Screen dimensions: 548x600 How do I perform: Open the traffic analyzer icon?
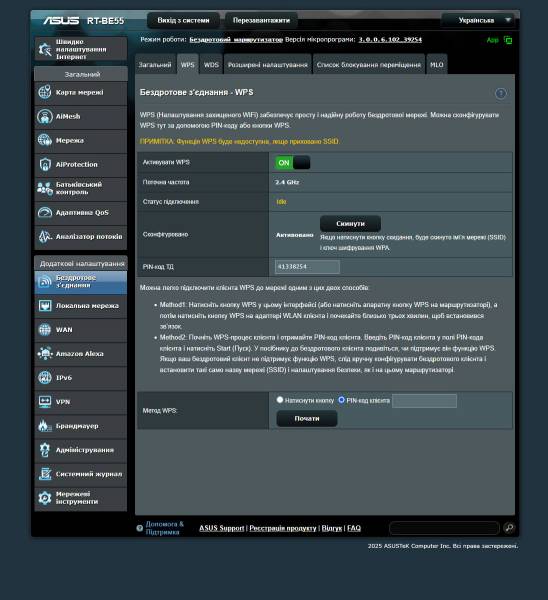(45, 236)
